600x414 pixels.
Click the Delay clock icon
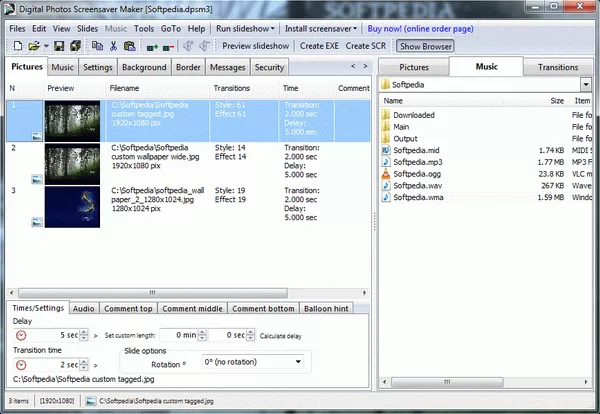(21, 336)
